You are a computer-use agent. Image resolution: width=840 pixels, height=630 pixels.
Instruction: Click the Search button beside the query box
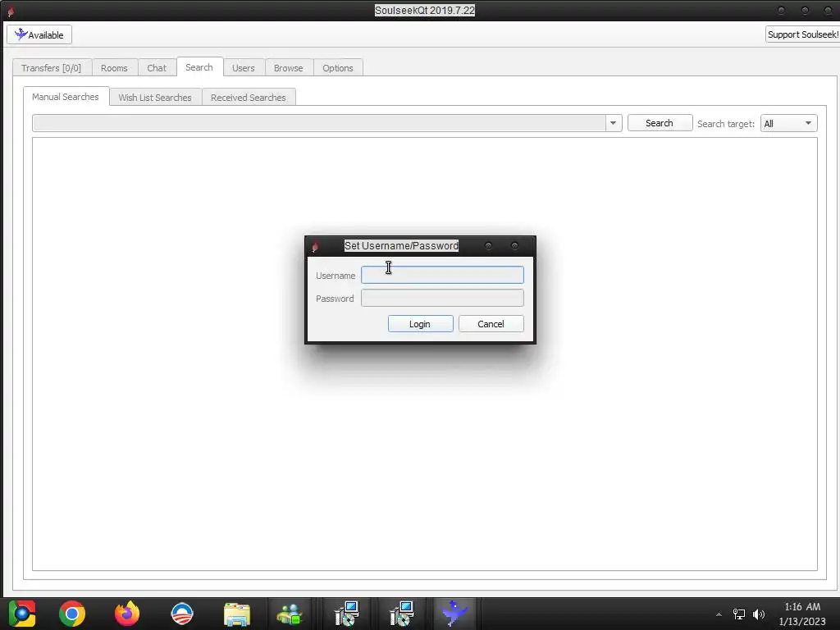[x=660, y=123]
